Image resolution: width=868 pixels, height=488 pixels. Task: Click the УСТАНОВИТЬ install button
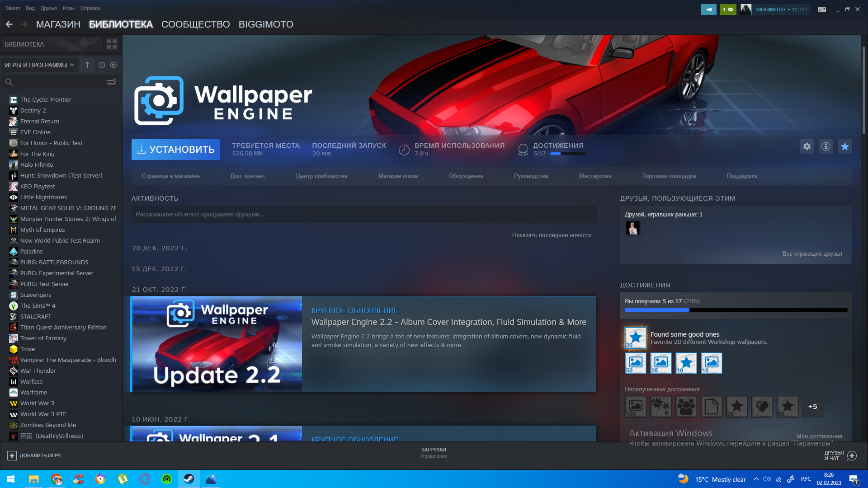click(x=176, y=150)
